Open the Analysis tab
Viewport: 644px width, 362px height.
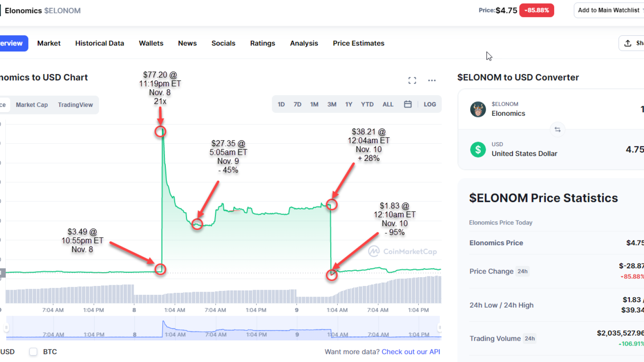(x=304, y=43)
